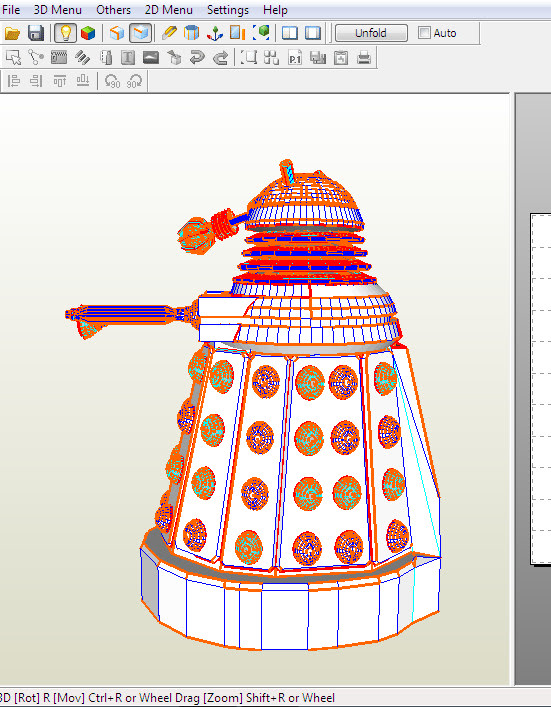Open the 2D Menu
The width and height of the screenshot is (551, 707).
[168, 9]
